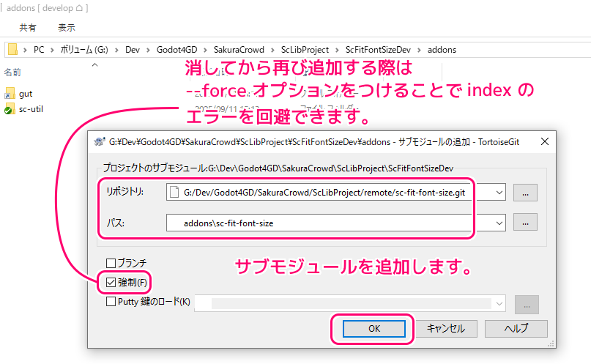Expand the chevron after SakuraCrowd in breadcrumb
The width and height of the screenshot is (591, 364).
click(x=272, y=50)
